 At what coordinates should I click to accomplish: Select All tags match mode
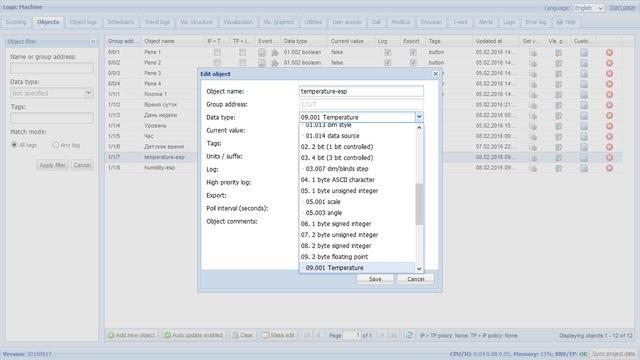click(x=14, y=145)
